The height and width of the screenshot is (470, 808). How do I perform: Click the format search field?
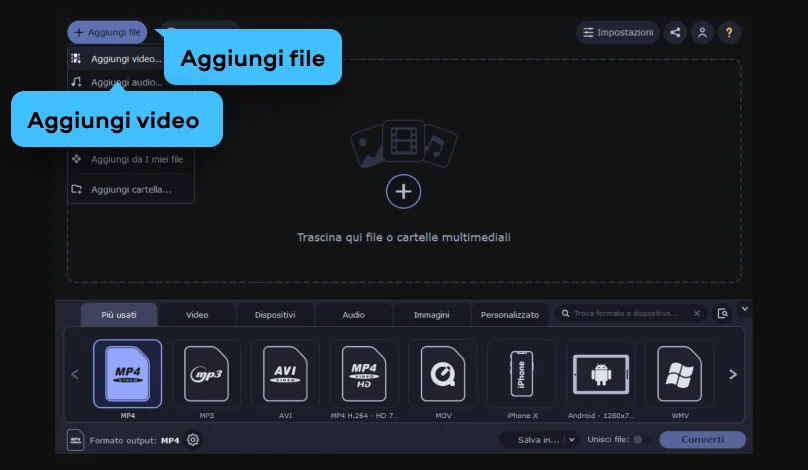pos(627,314)
